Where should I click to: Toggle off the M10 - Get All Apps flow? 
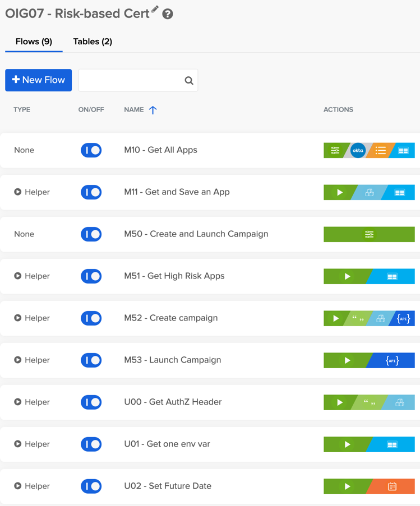pyautogui.click(x=91, y=150)
